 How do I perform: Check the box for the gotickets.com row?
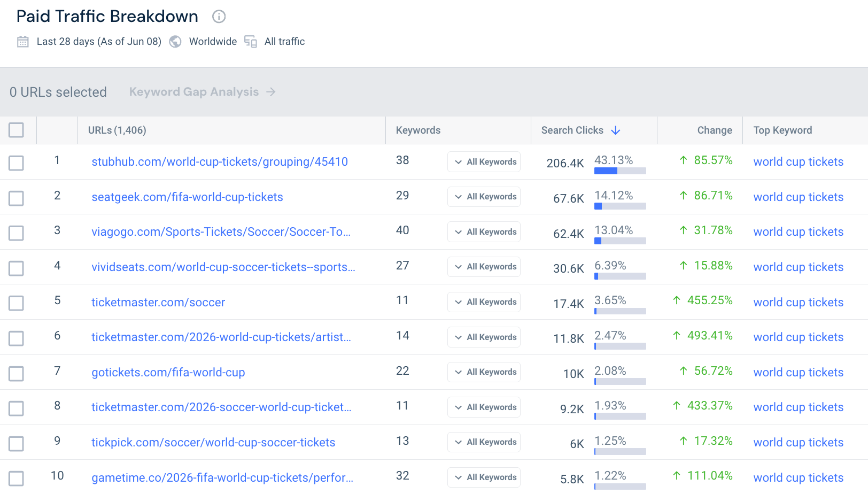[x=16, y=374]
